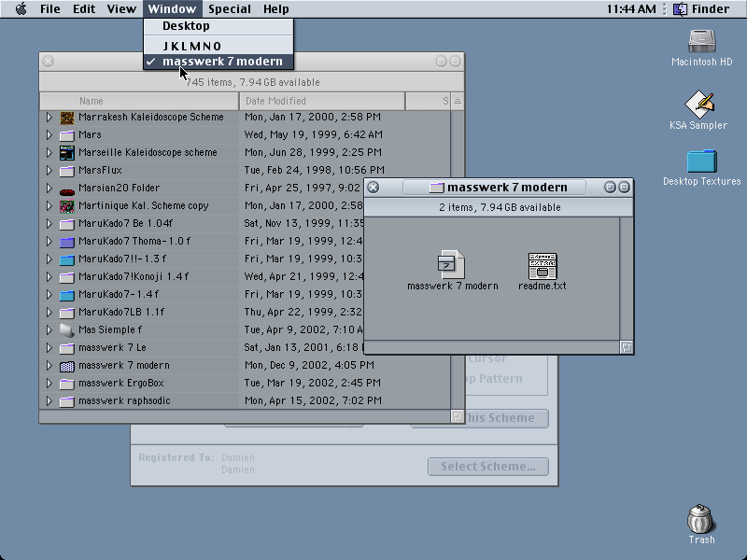The height and width of the screenshot is (560, 747).
Task: Open the Edit menu
Action: point(84,8)
